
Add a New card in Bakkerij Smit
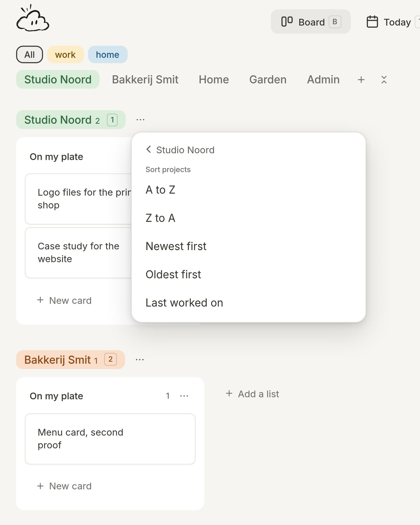tap(64, 486)
